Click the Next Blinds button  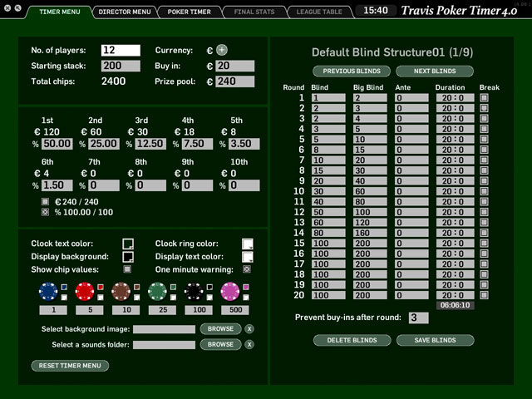point(435,71)
